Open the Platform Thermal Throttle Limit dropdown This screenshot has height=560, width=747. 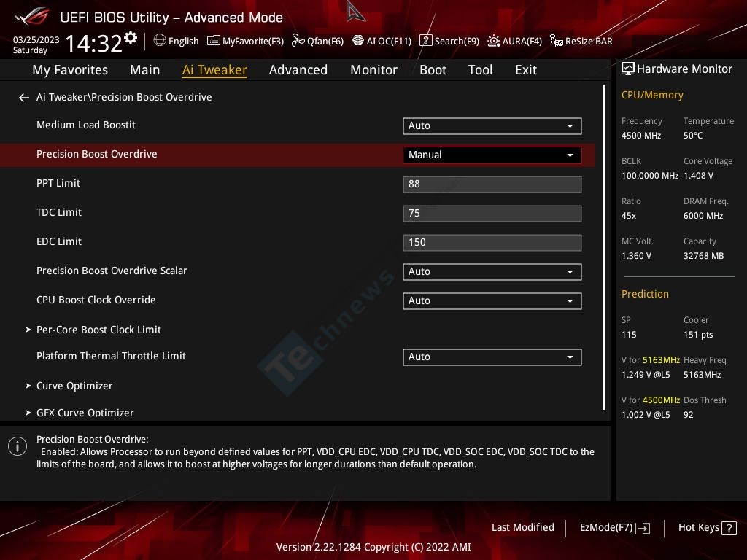click(492, 357)
